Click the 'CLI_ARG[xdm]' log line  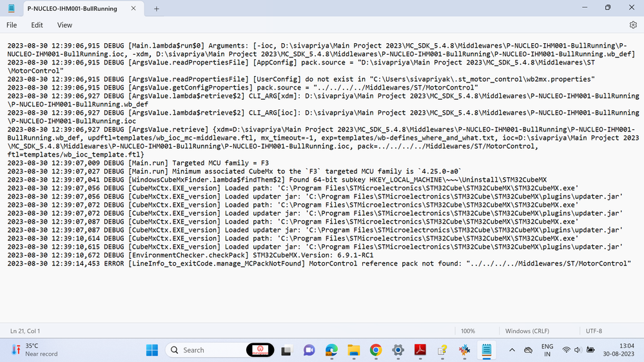323,100
